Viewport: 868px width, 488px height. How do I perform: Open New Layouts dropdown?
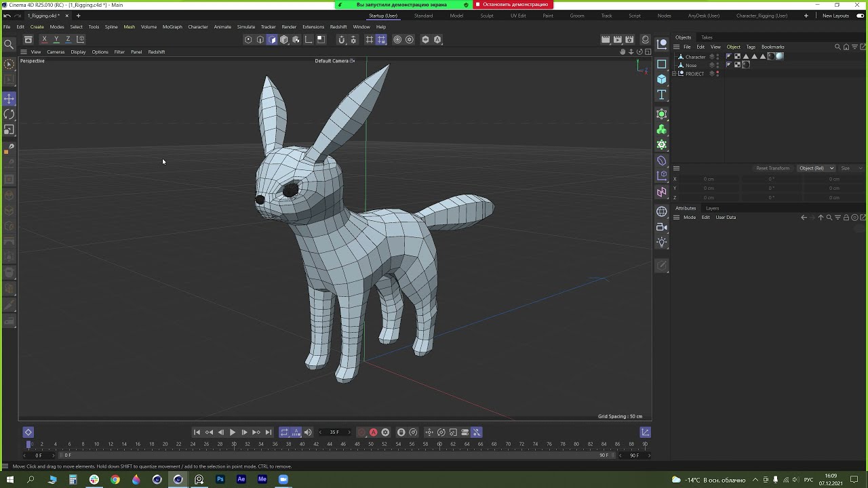coord(835,16)
